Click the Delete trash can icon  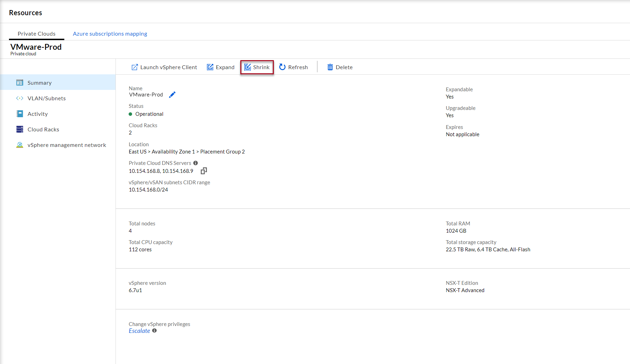[330, 67]
